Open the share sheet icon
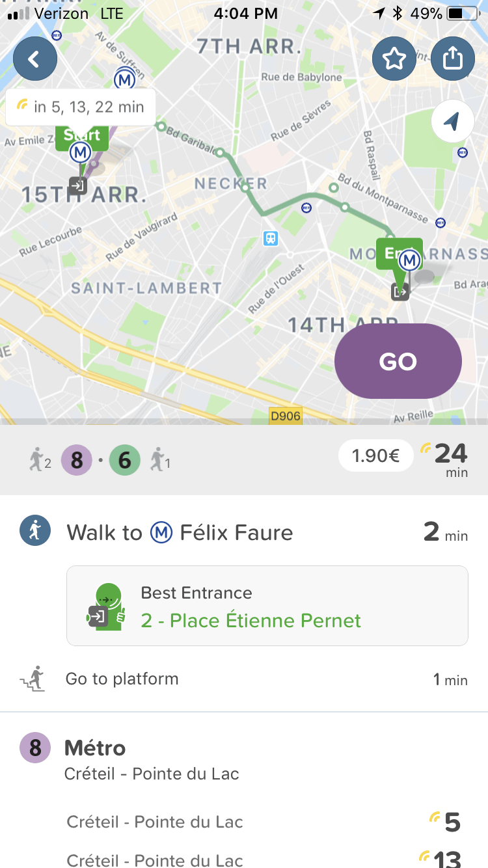The width and height of the screenshot is (488, 868). click(452, 59)
